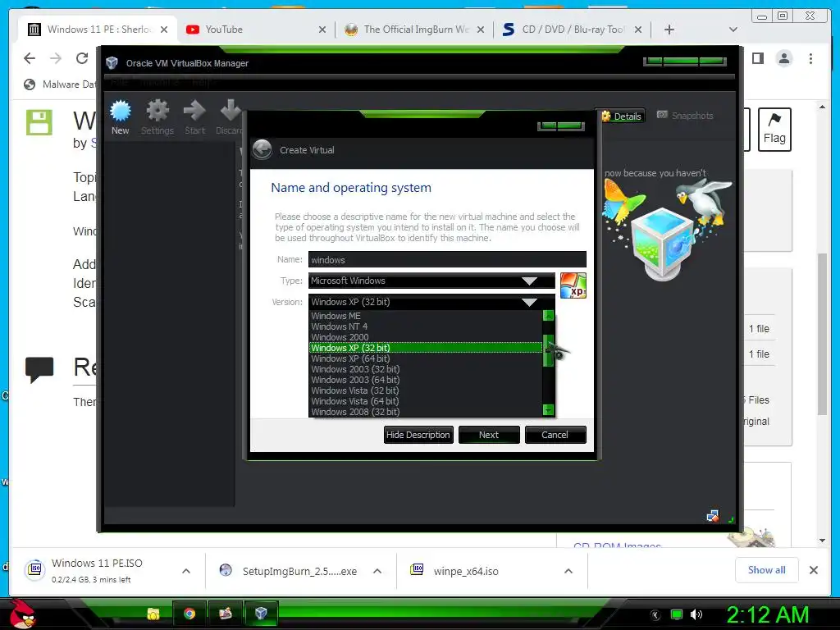The height and width of the screenshot is (630, 840).
Task: Click the volume speaker tray icon
Action: click(x=696, y=614)
